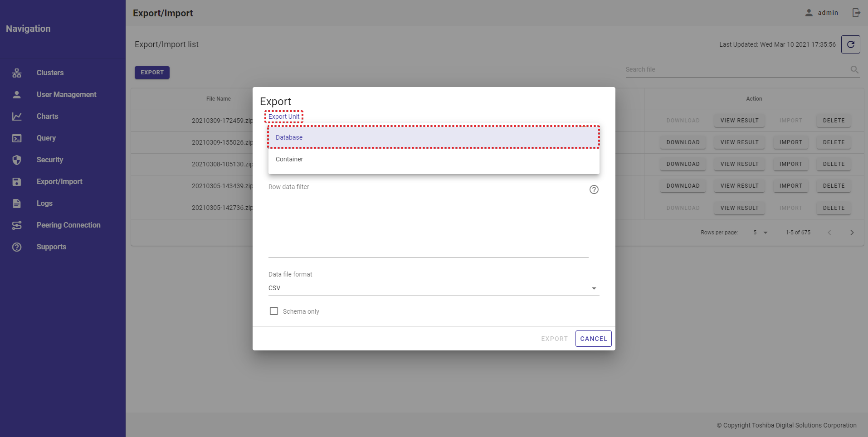Click the search magnifier icon
Image resolution: width=868 pixels, height=437 pixels.
pyautogui.click(x=854, y=69)
